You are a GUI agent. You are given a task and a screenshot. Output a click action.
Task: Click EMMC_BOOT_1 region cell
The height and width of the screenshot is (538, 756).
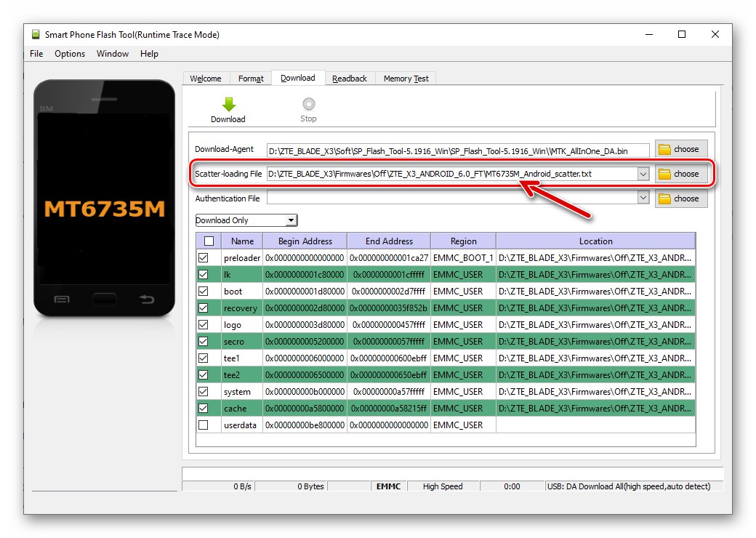[x=463, y=258]
